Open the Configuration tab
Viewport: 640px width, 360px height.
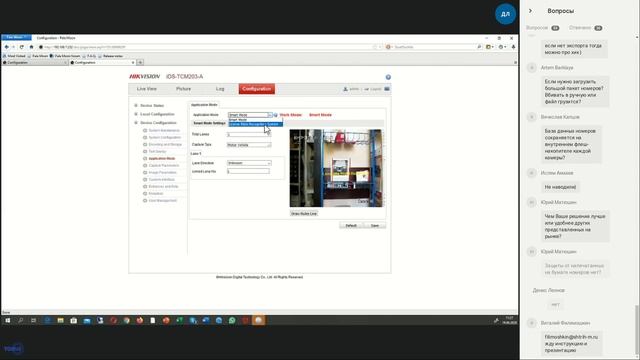point(257,89)
